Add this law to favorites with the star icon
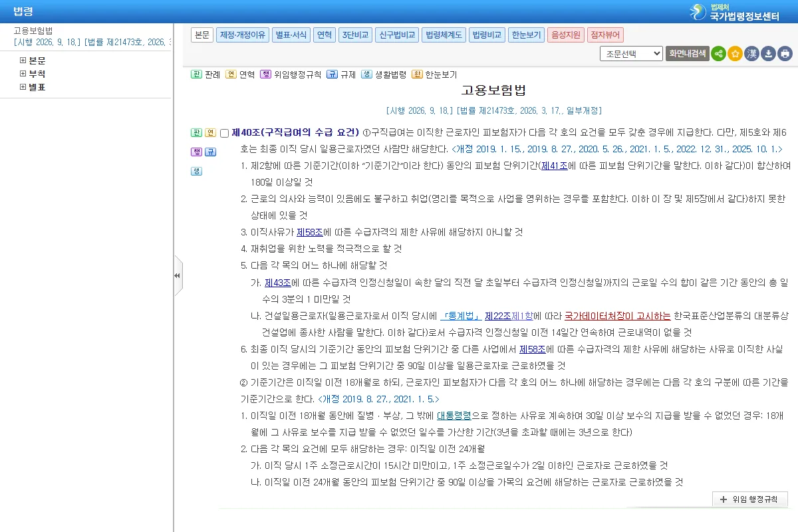Viewport: 798px width, 532px height. (735, 54)
